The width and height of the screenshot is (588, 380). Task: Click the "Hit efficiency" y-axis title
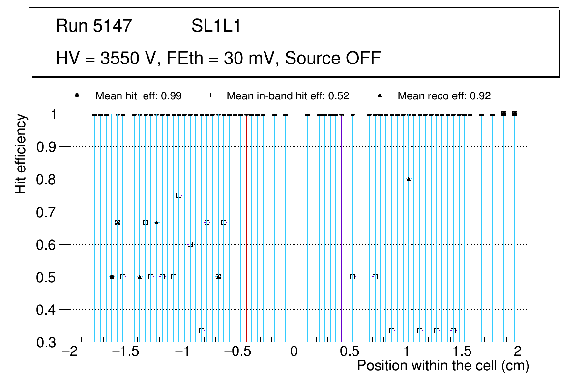click(x=21, y=154)
